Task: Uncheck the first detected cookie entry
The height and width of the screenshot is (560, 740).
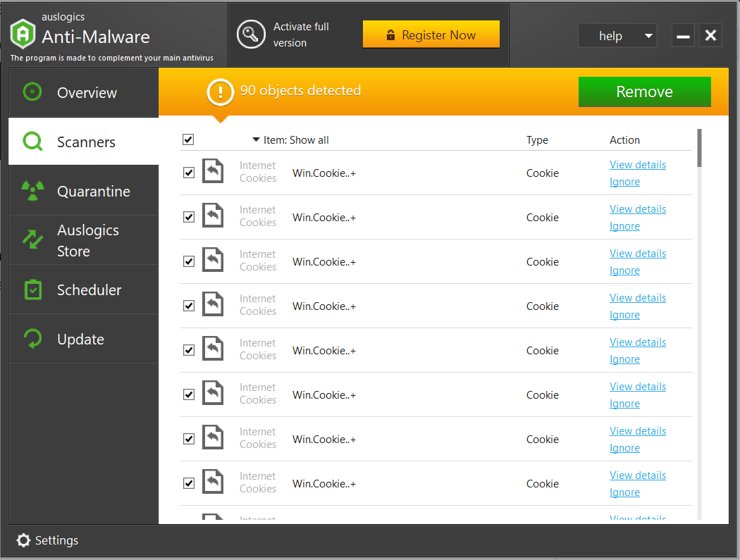Action: pyautogui.click(x=188, y=172)
